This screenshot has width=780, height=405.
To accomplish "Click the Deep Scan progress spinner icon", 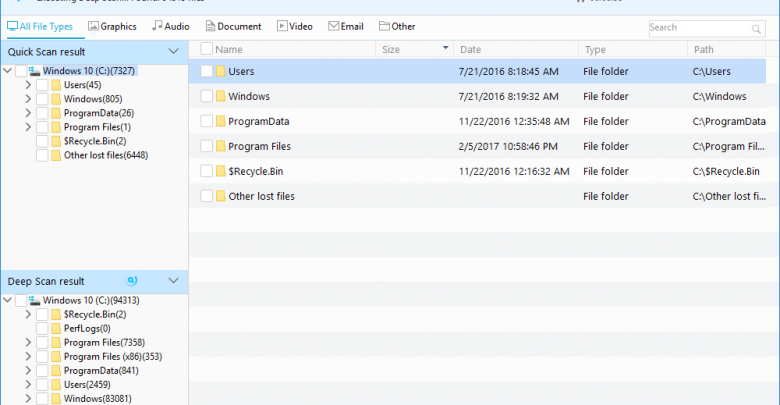I will point(132,281).
